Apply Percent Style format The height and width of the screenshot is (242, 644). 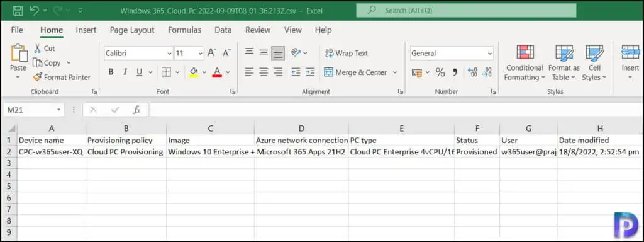pos(440,73)
